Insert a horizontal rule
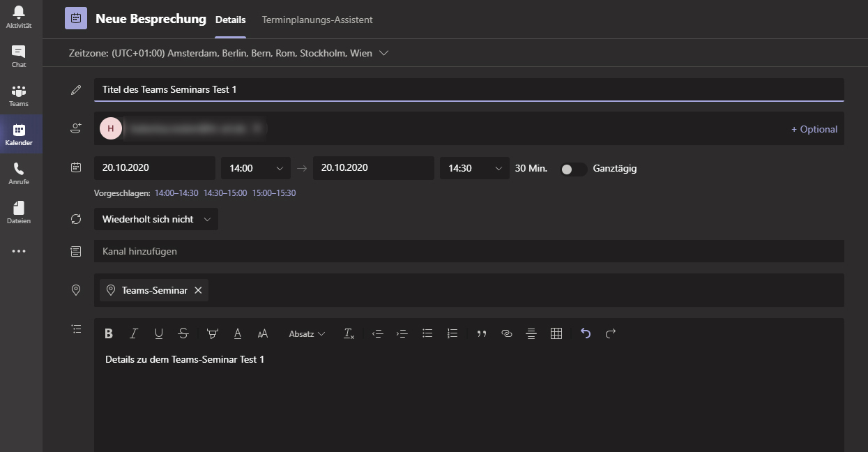 pyautogui.click(x=531, y=334)
